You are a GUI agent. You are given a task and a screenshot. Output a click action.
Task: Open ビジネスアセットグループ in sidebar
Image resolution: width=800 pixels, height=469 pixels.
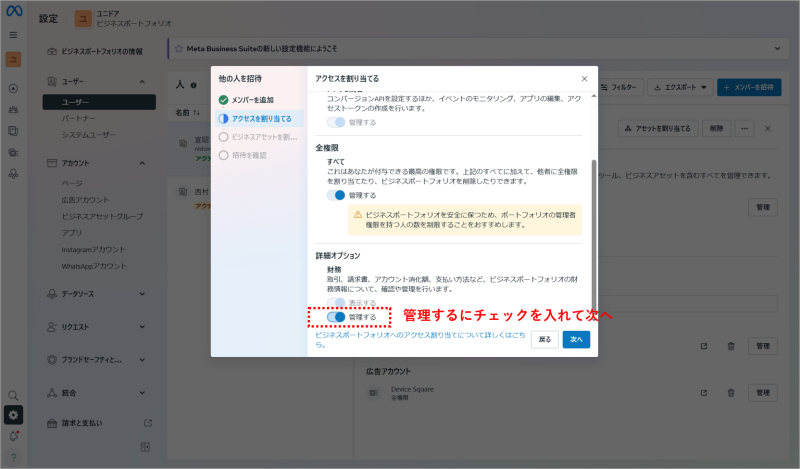click(x=102, y=216)
